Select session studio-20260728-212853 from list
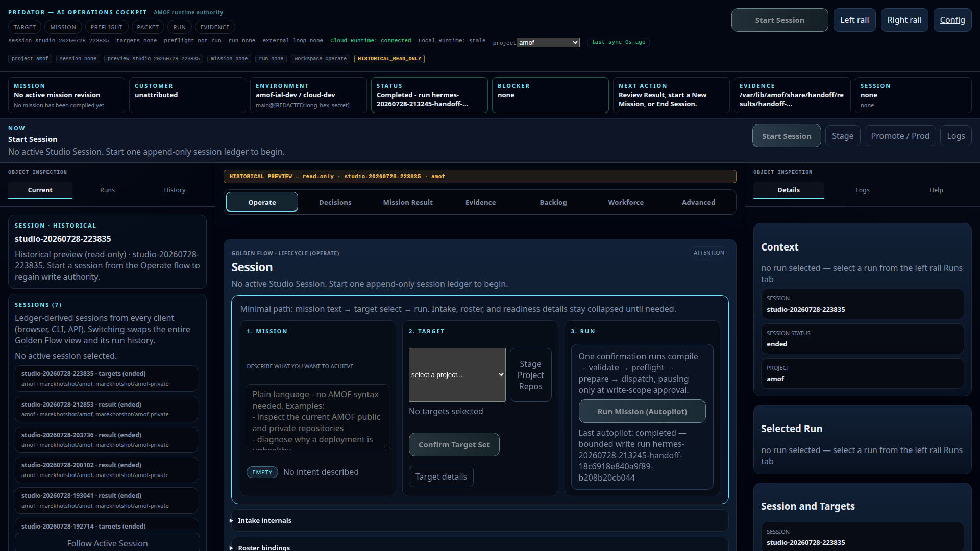This screenshot has height=551, width=980. click(x=106, y=409)
